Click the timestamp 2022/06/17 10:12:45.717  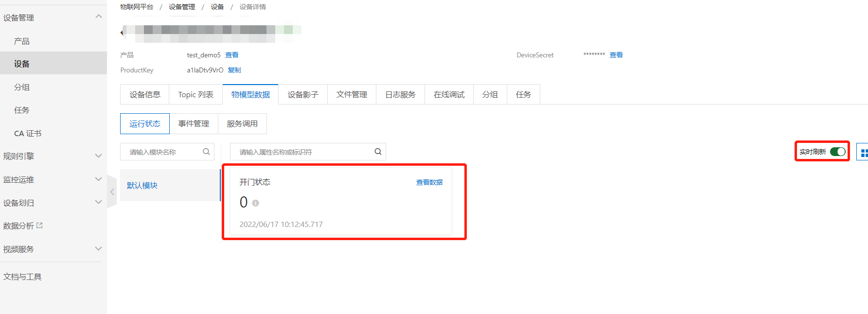[x=281, y=224]
